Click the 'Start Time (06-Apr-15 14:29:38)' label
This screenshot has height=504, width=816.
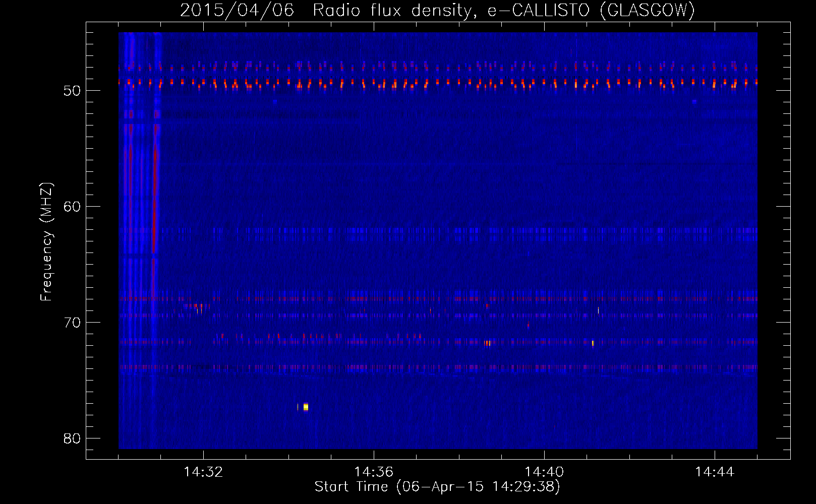437,487
